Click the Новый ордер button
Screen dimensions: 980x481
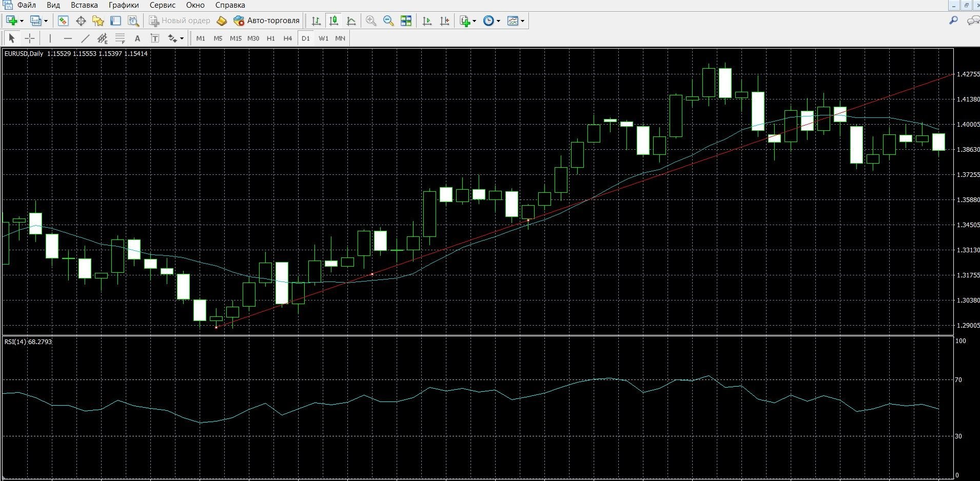point(180,21)
